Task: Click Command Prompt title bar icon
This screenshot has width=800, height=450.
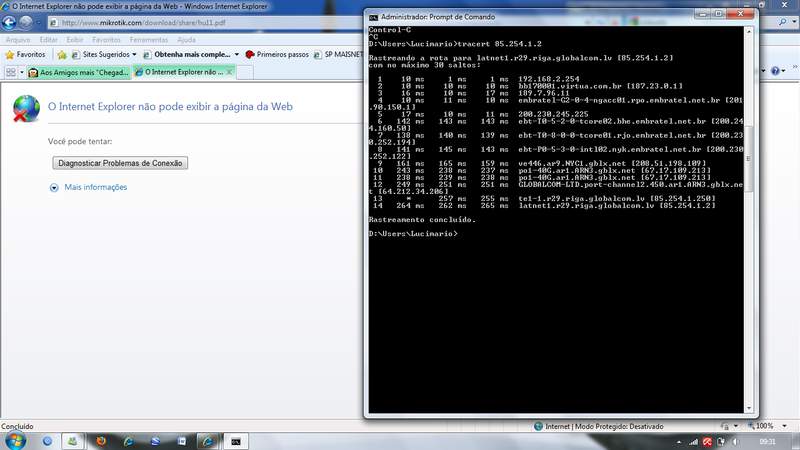Action: pyautogui.click(x=373, y=17)
